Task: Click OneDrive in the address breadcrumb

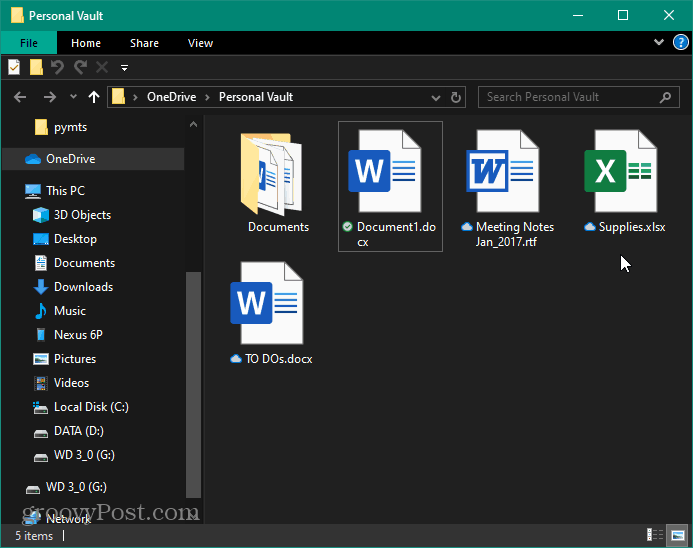Action: [x=171, y=97]
